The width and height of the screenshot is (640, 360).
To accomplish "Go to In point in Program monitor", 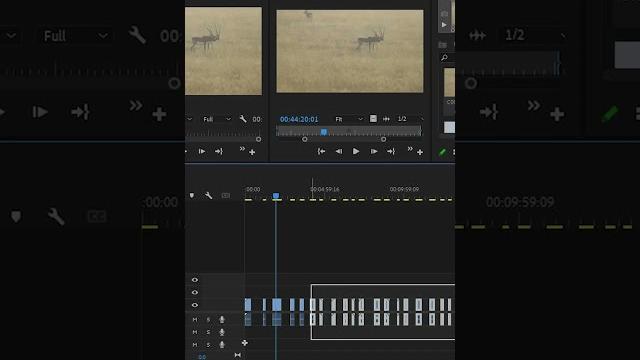I will coord(321,151).
